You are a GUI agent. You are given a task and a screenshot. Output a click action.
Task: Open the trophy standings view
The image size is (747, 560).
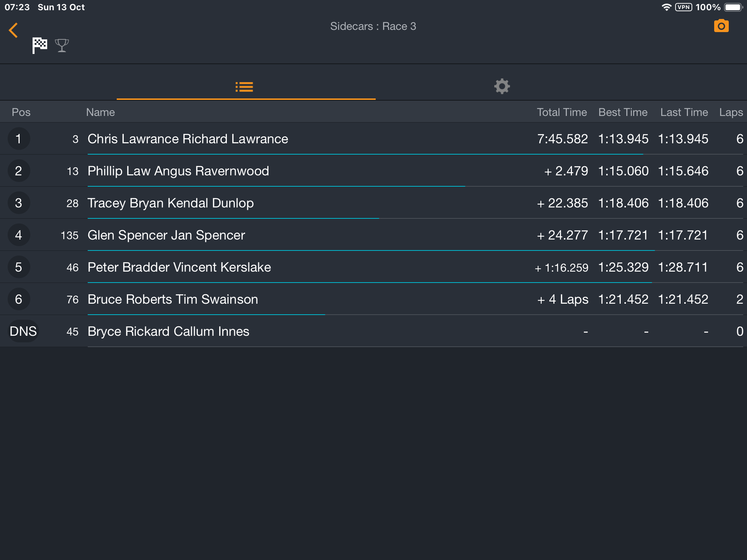(x=62, y=46)
